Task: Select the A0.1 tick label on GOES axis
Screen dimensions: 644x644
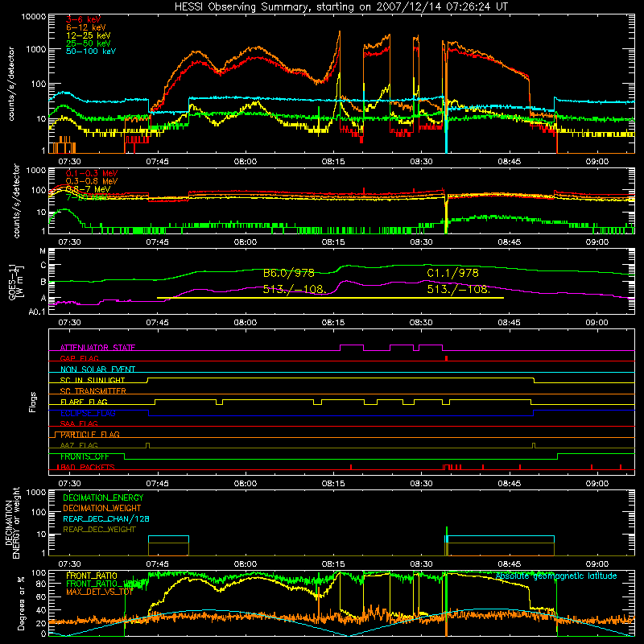Action: point(37,312)
